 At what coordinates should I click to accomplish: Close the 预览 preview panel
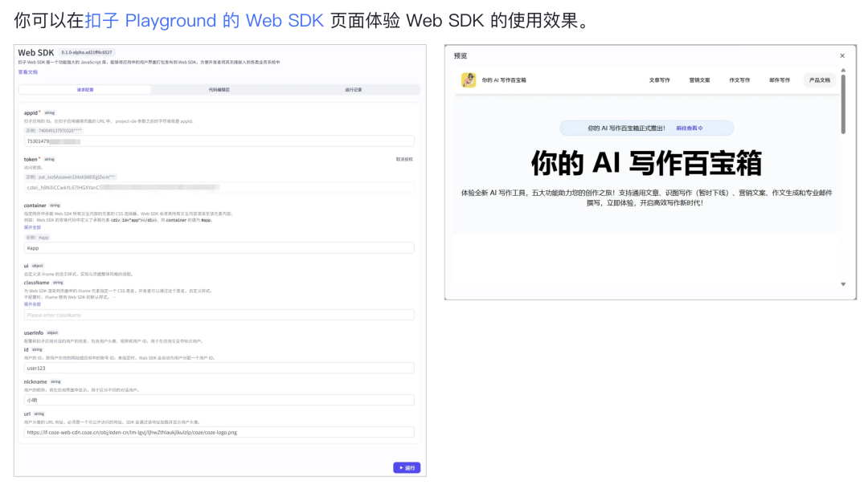tap(842, 56)
